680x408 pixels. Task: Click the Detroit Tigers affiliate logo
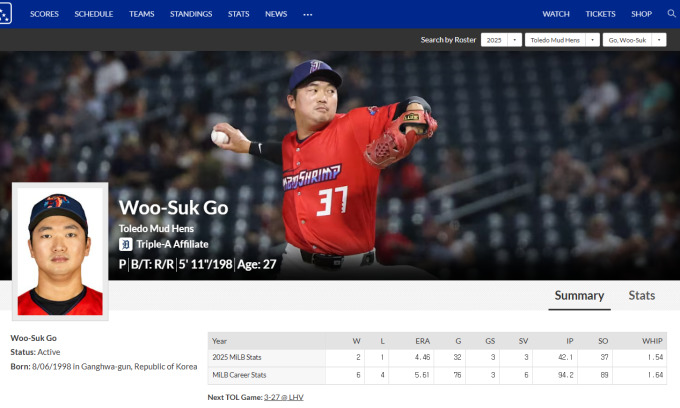pos(125,244)
